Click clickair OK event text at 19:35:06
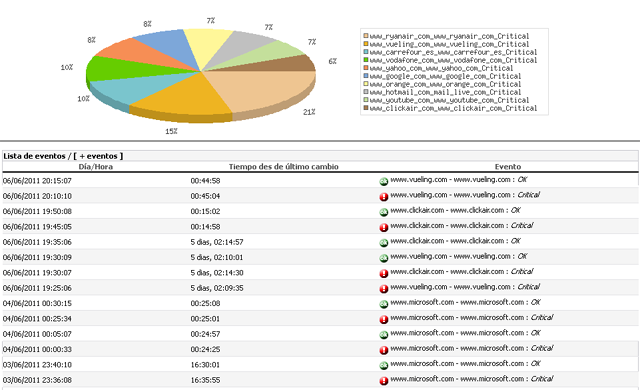Viewport: 640px width, 390px height. point(456,241)
